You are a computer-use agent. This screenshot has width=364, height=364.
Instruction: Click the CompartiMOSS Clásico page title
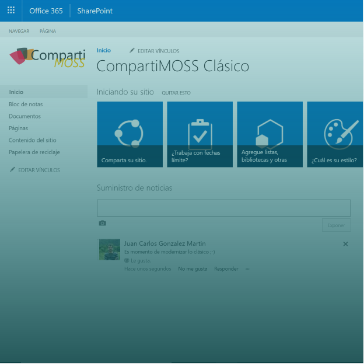173,66
